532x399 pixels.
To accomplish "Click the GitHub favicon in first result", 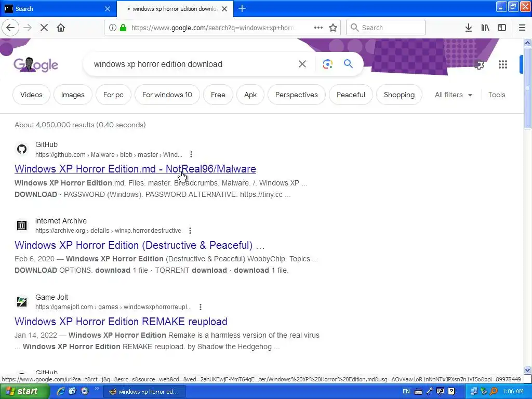I will [x=22, y=149].
